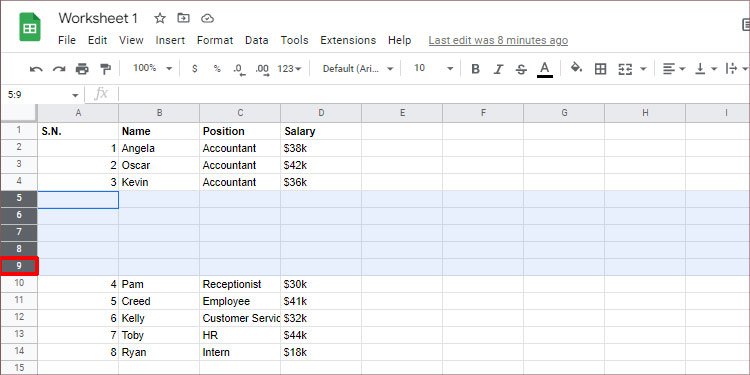Select the row 9 header
Viewport: 750px width, 375px height.
[19, 266]
